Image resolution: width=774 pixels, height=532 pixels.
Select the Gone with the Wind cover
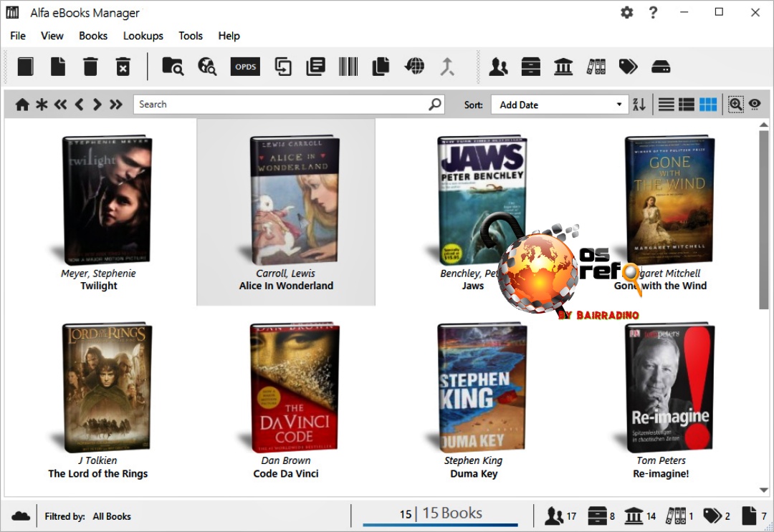[x=669, y=200]
